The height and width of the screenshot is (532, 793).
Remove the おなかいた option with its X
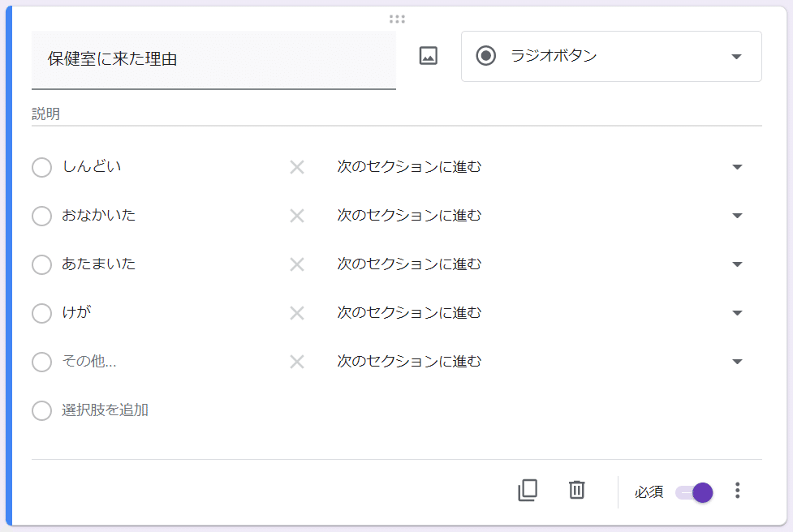pyautogui.click(x=297, y=216)
